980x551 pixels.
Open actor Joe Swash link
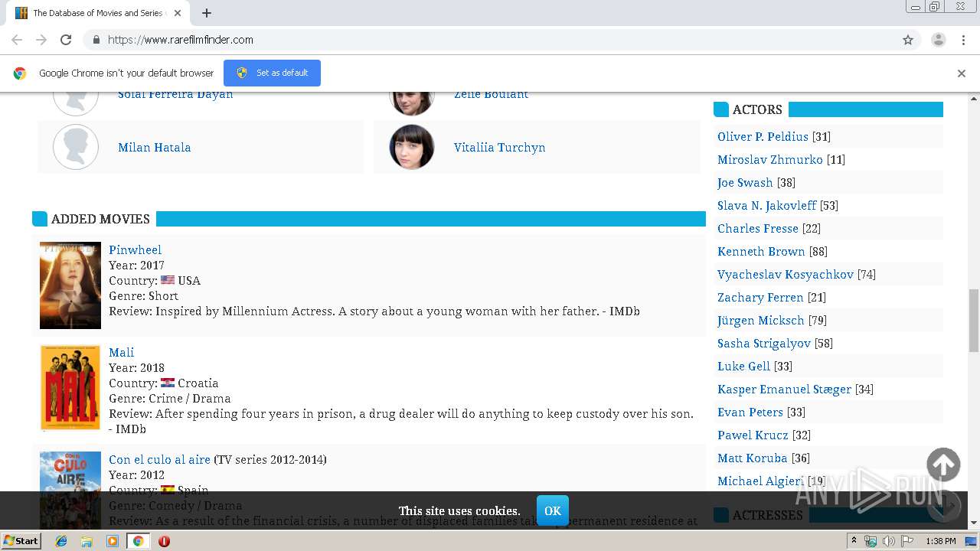745,182
